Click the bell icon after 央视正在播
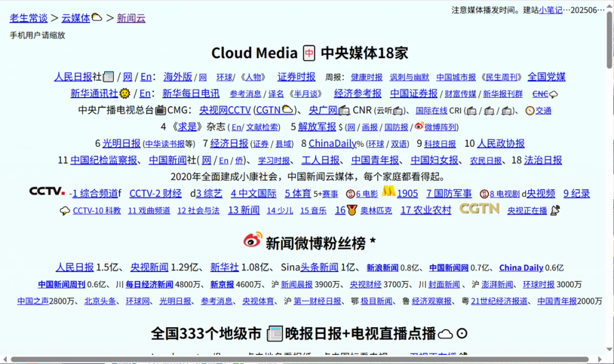The image size is (614, 364). (x=555, y=211)
